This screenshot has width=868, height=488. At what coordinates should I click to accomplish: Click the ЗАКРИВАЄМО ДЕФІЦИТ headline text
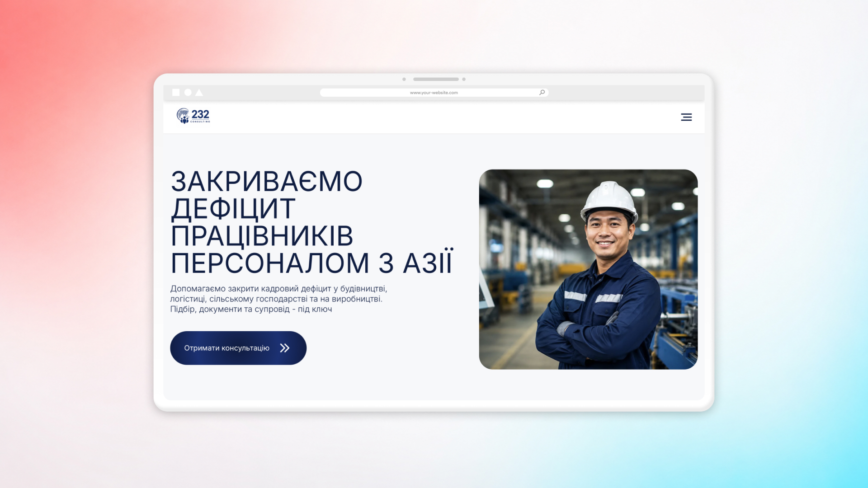click(x=267, y=195)
